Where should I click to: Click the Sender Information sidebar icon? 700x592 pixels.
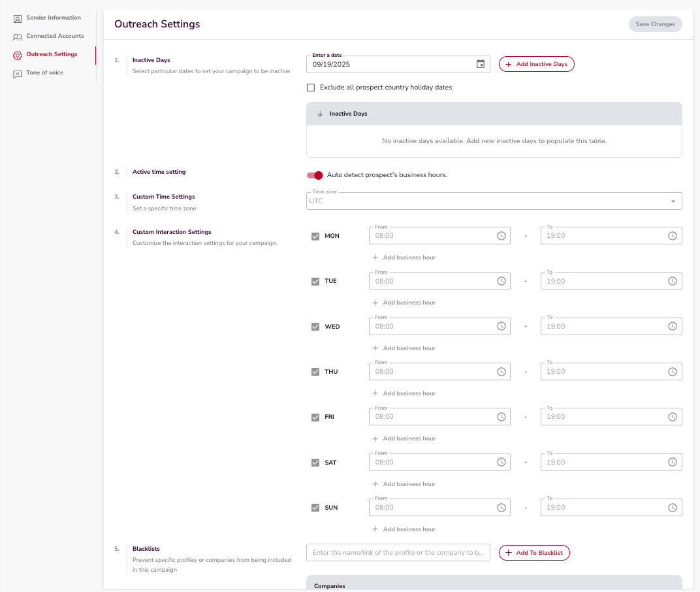pos(18,18)
